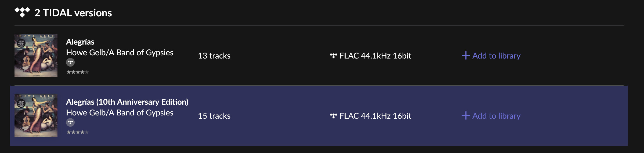Open the cover art of the 10th Anniversary Edition

(36, 116)
